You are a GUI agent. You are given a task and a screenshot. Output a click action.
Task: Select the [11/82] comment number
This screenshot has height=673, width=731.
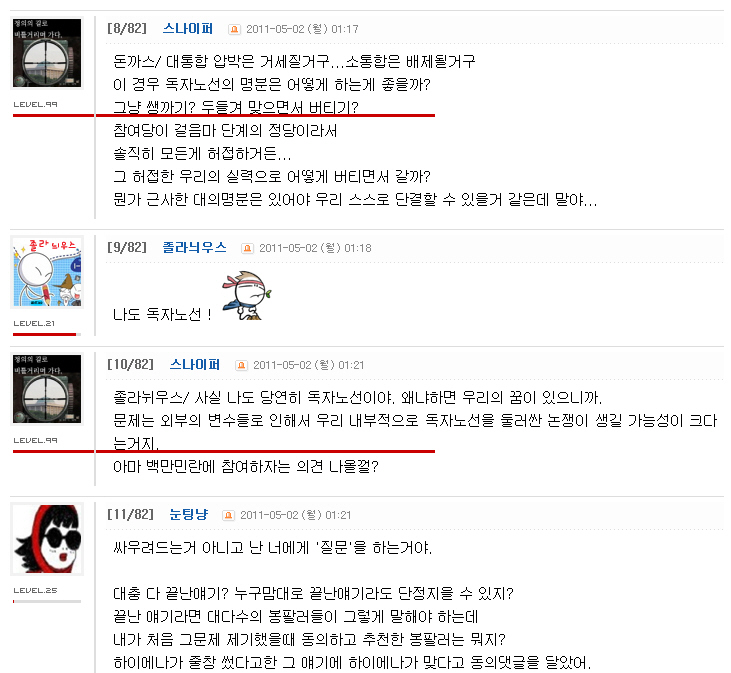pyautogui.click(x=130, y=515)
